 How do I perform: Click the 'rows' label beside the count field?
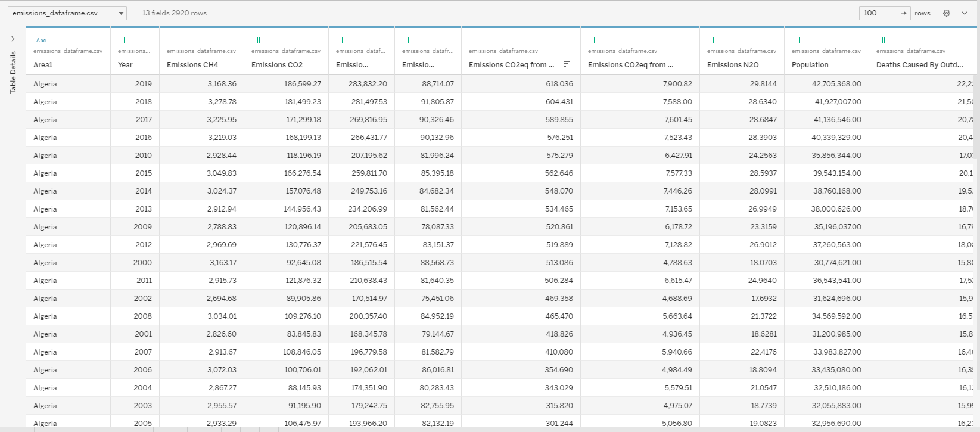tap(922, 13)
